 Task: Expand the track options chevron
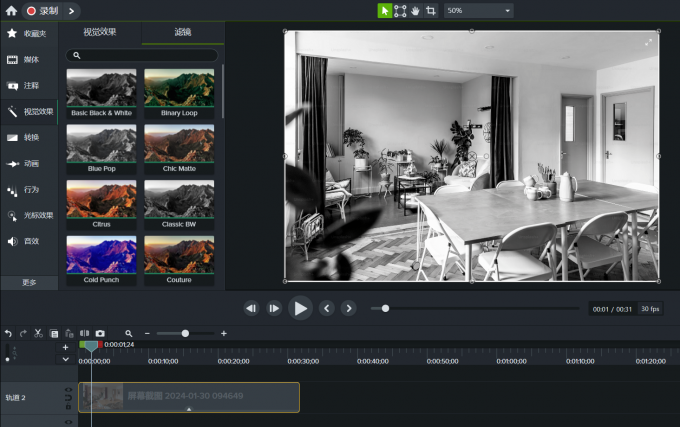point(65,359)
